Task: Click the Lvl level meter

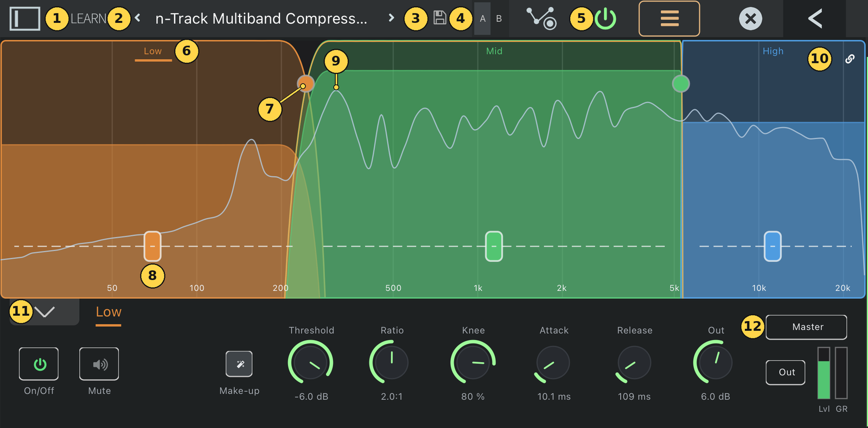Action: [824, 373]
